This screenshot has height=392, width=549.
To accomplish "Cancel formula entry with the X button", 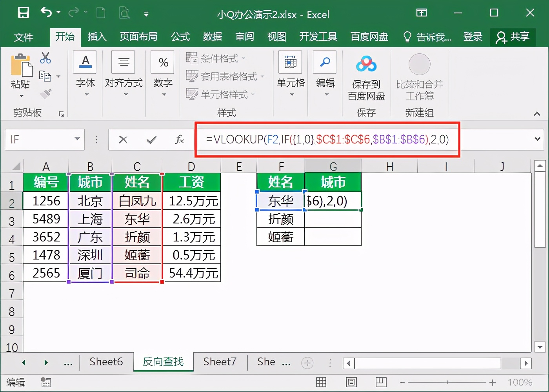I will click(123, 140).
